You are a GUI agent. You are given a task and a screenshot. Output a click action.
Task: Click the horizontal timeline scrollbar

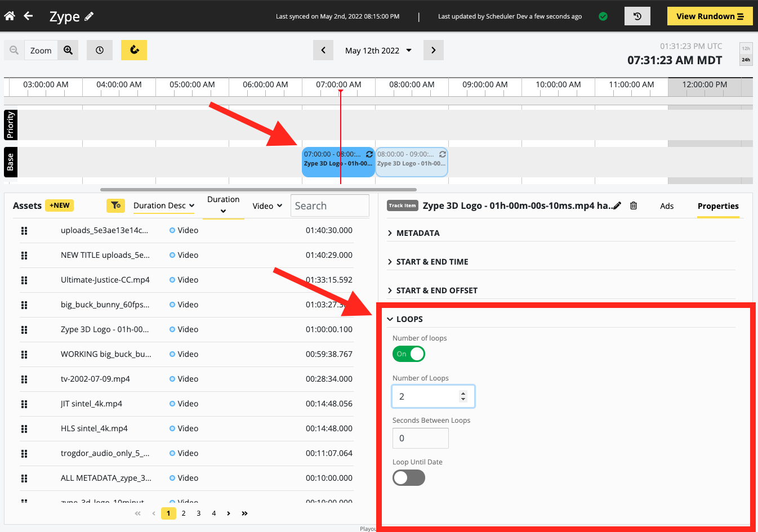click(x=258, y=190)
